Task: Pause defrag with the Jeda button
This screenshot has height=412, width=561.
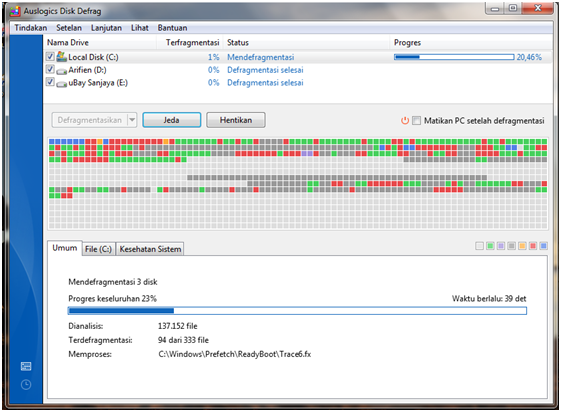Action: 172,120
